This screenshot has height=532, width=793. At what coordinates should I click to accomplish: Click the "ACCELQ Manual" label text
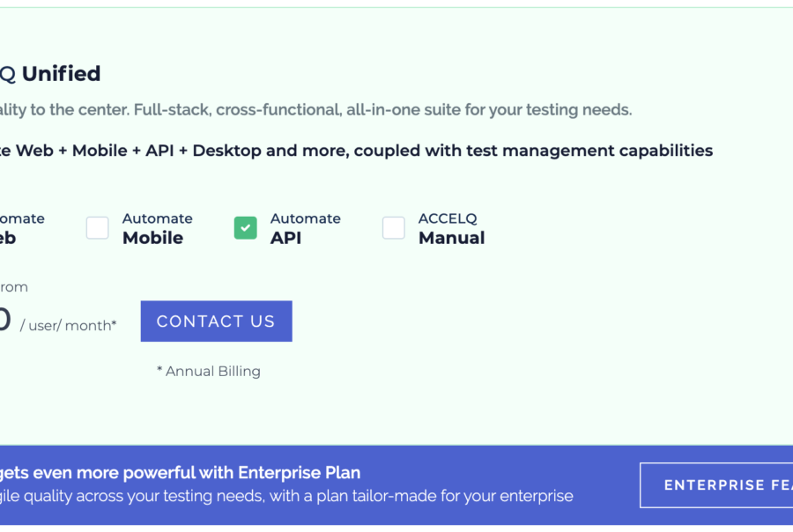click(x=451, y=228)
